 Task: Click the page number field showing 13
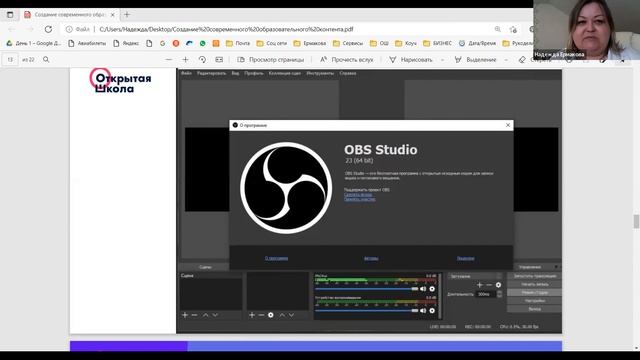click(10, 60)
